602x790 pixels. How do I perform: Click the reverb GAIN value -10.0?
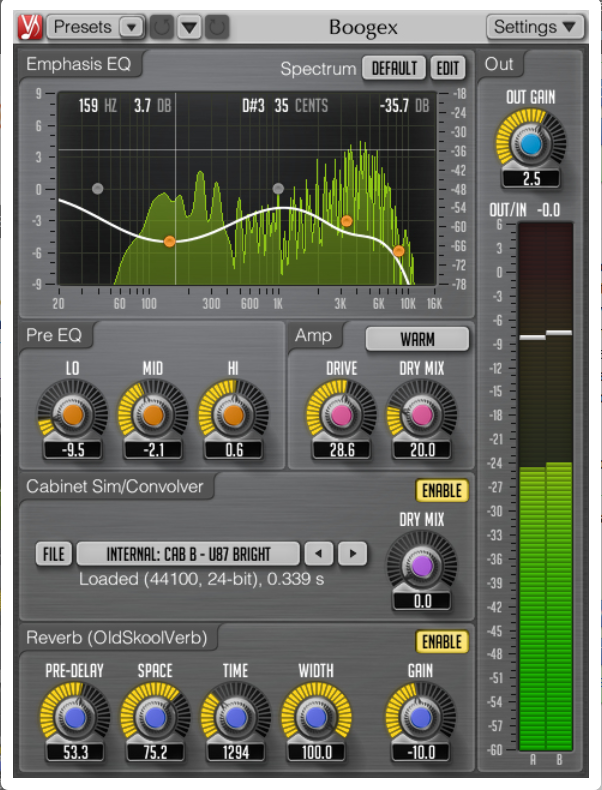(x=420, y=752)
